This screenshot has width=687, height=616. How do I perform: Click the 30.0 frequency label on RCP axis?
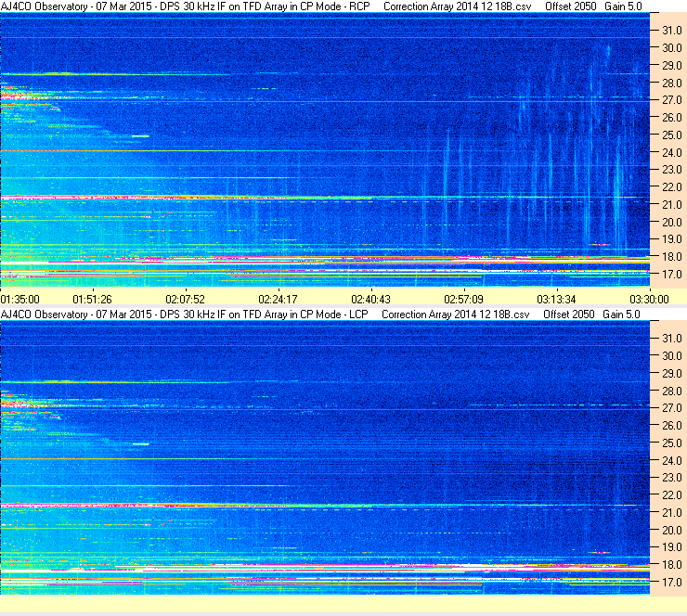pos(672,48)
